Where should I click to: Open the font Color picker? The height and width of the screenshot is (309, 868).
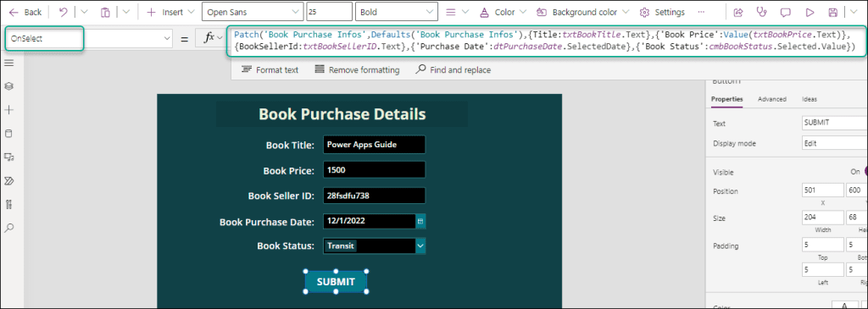tap(504, 12)
